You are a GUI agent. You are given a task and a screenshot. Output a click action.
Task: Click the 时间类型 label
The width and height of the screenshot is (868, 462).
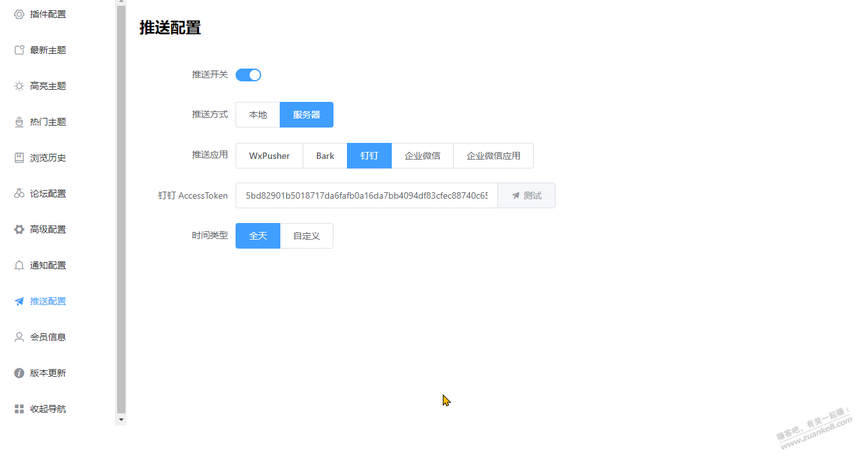click(x=210, y=235)
